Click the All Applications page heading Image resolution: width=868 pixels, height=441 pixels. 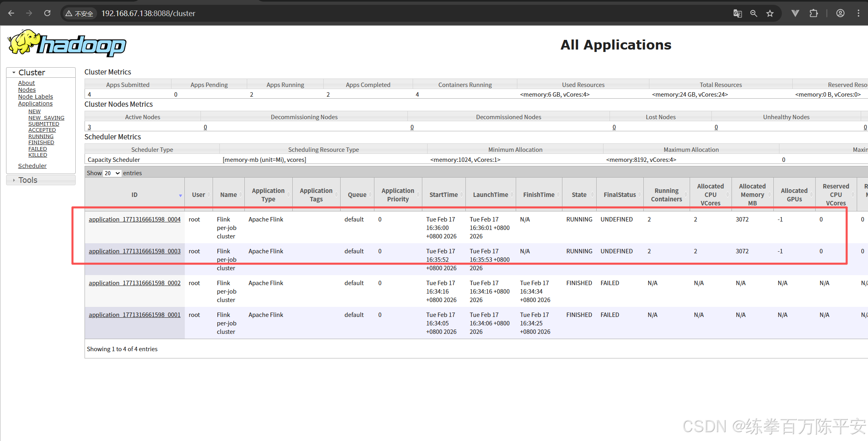coord(616,45)
